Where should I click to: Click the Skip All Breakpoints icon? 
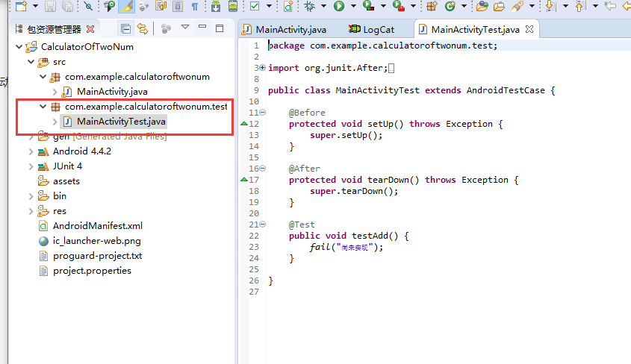point(88,6)
